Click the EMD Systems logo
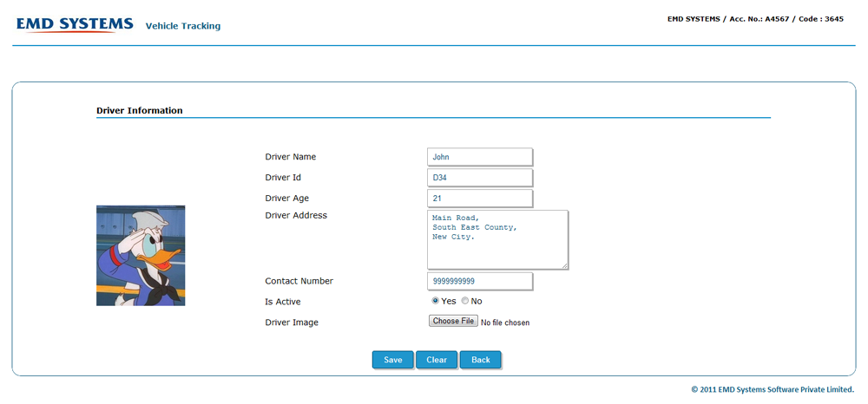This screenshot has height=404, width=868. click(75, 24)
